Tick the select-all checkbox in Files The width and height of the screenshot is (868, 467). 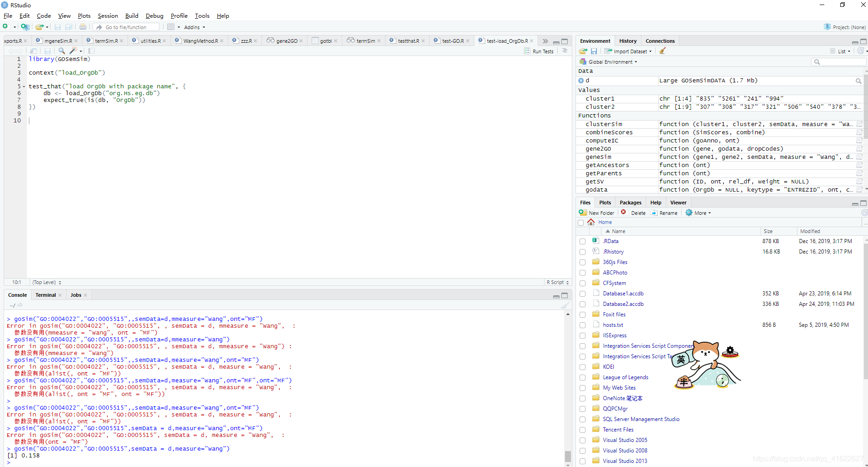click(580, 223)
